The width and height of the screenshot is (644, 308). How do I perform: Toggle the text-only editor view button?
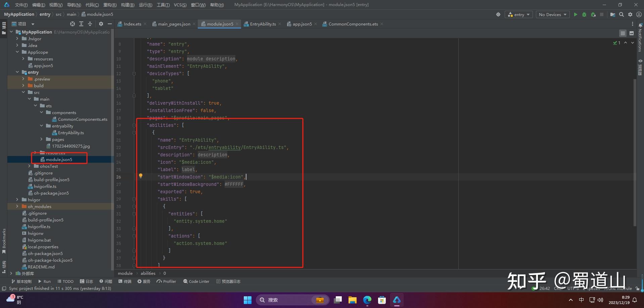[x=623, y=33]
